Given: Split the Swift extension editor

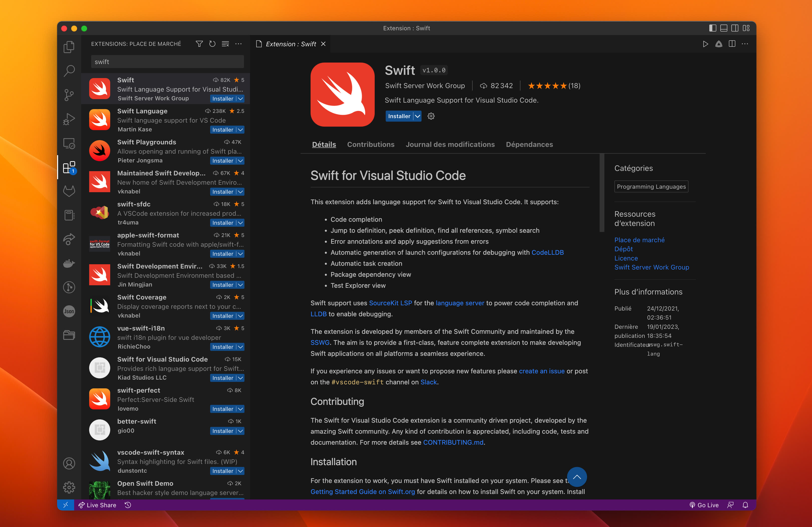Looking at the screenshot, I should click(732, 44).
